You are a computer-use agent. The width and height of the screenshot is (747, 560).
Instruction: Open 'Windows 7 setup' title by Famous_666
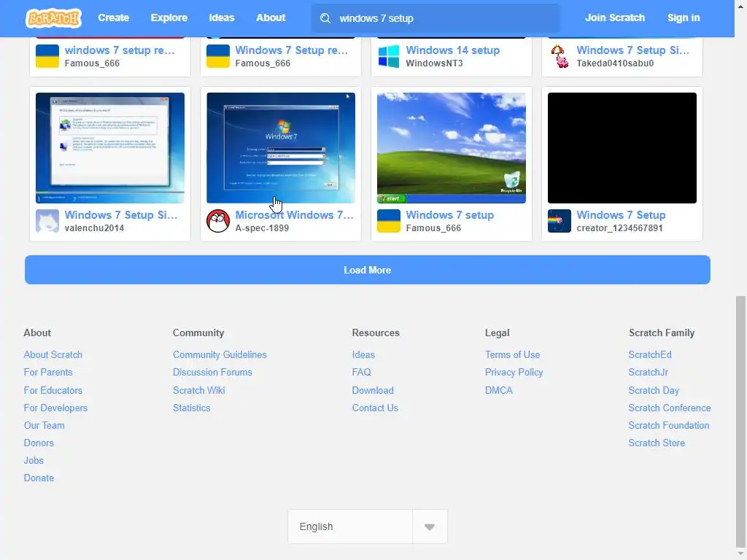(x=449, y=215)
